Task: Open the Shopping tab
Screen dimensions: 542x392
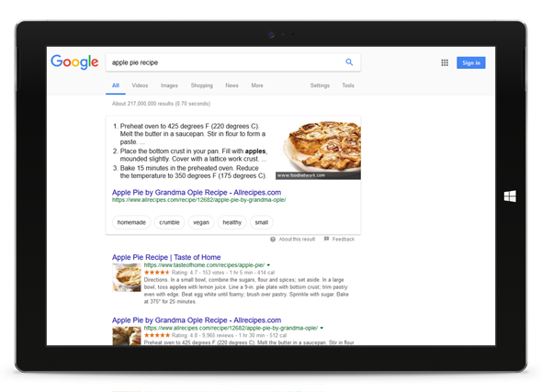Action: coord(201,85)
